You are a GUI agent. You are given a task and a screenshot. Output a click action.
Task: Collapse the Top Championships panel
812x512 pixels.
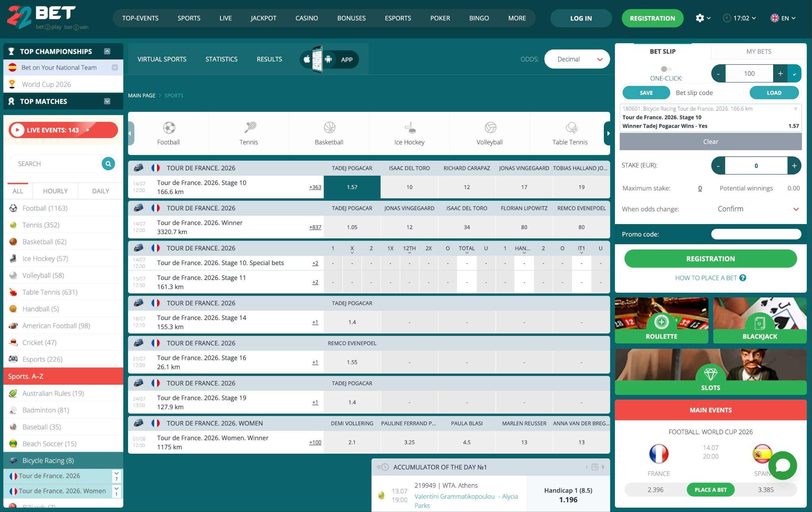point(107,51)
